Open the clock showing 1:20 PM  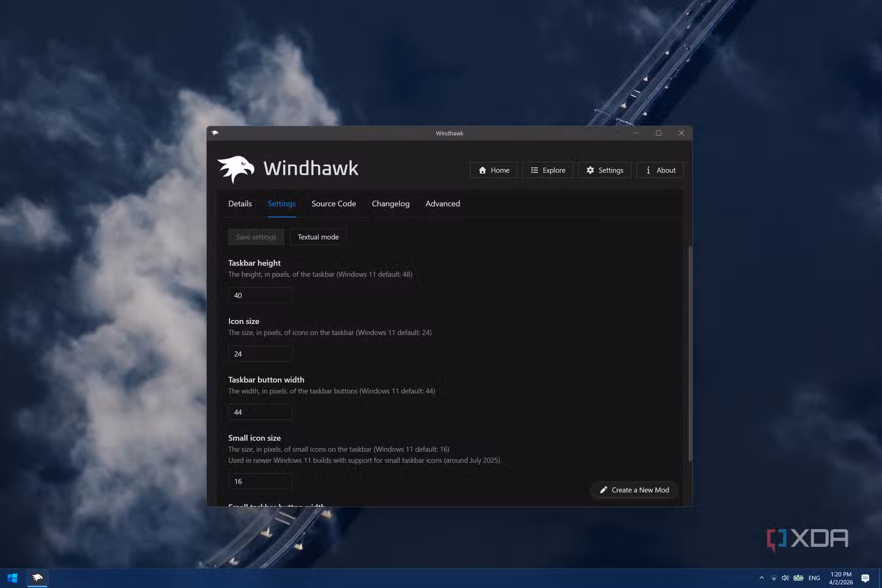click(x=841, y=578)
